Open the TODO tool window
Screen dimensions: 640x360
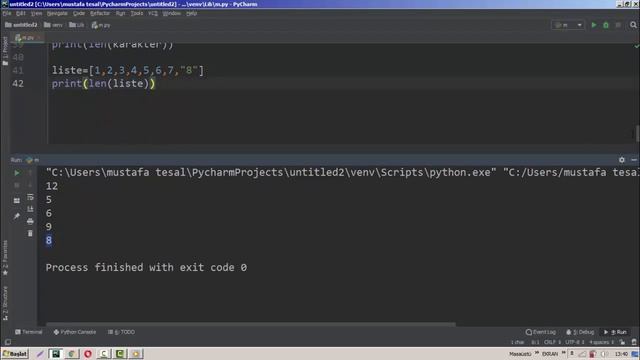(121, 332)
